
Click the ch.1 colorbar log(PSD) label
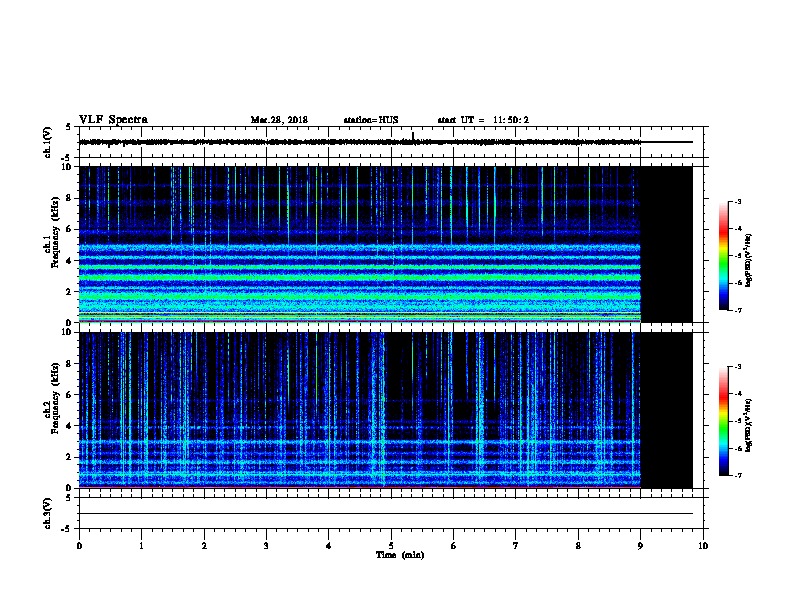(x=748, y=260)
